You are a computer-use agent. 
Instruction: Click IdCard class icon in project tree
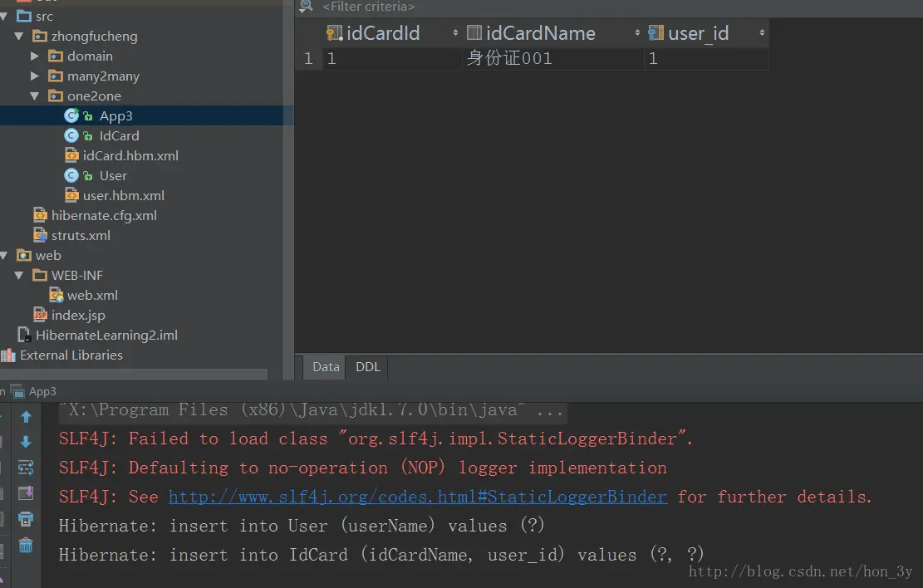click(71, 136)
